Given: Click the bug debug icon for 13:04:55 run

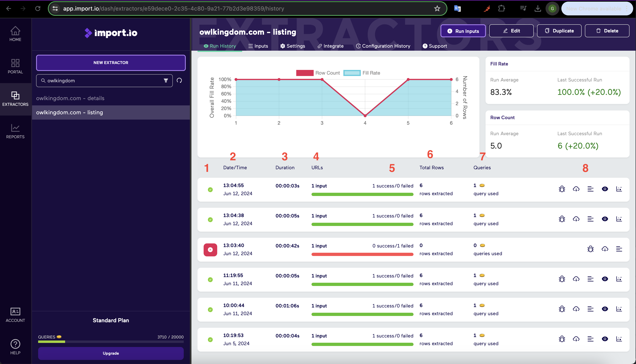Looking at the screenshot, I should (x=562, y=189).
